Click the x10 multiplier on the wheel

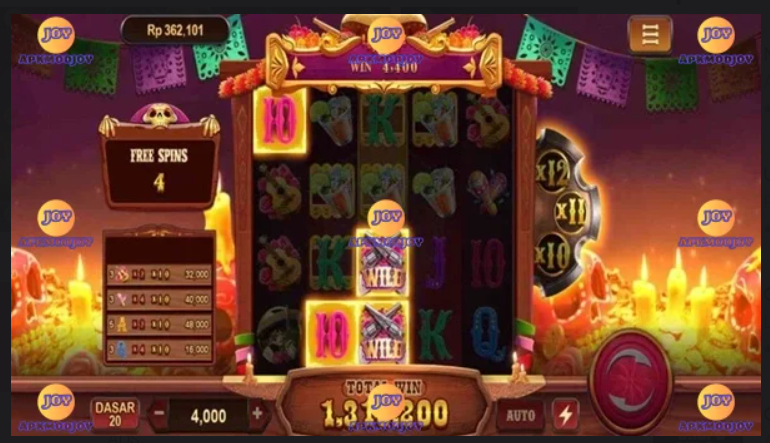(x=552, y=255)
